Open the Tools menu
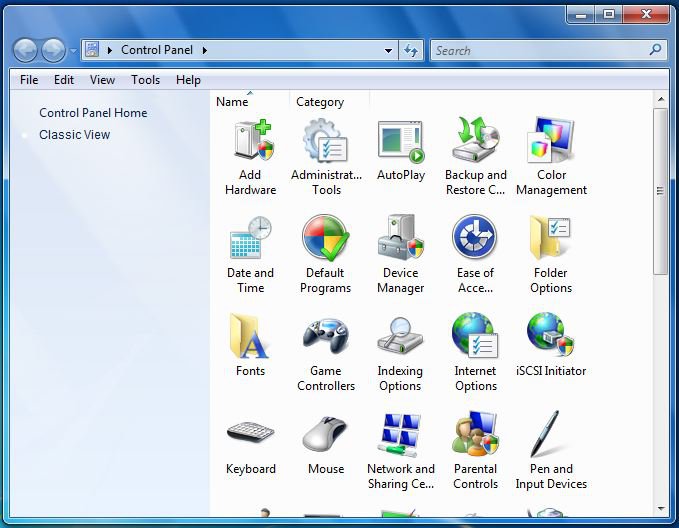Screen dimensions: 679x528 pyautogui.click(x=146, y=80)
